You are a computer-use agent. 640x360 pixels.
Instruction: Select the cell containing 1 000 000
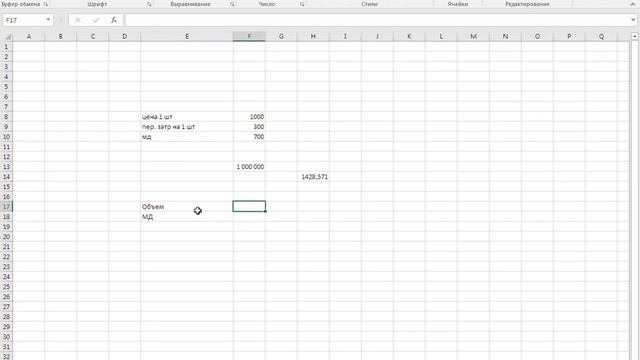pyautogui.click(x=249, y=167)
